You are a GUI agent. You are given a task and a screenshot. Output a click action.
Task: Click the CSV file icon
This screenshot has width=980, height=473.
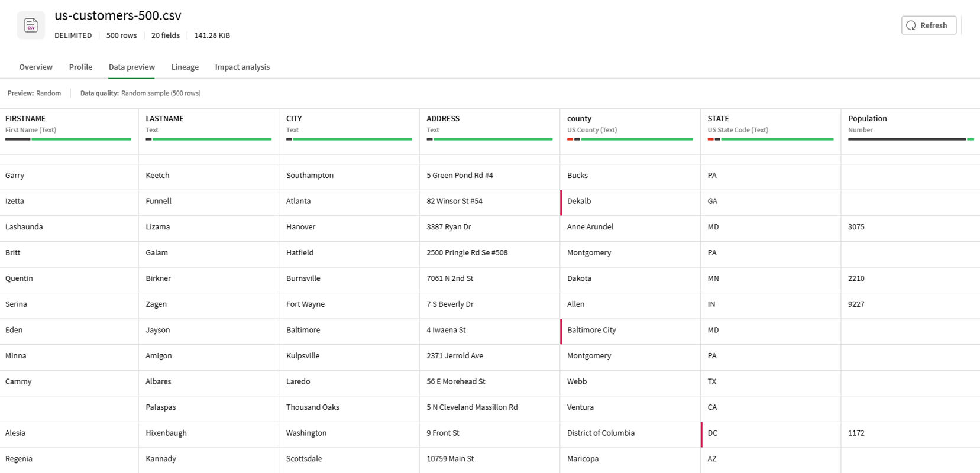click(x=31, y=25)
